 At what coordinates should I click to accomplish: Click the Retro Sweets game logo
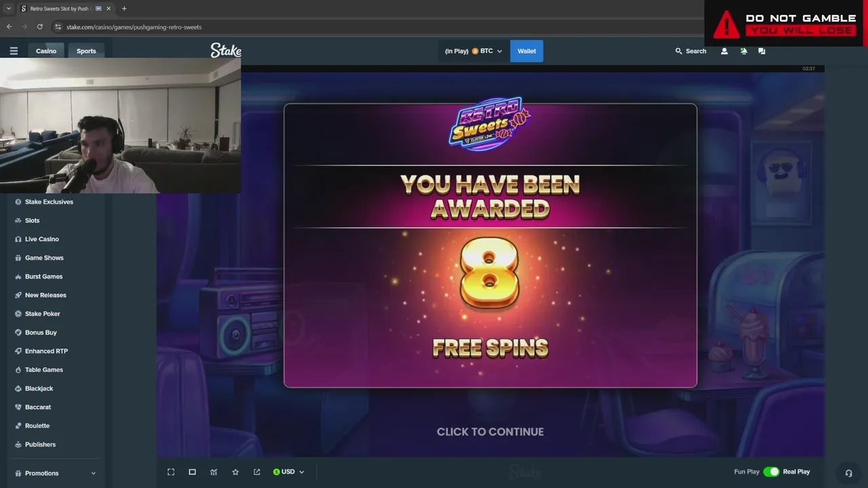click(490, 124)
